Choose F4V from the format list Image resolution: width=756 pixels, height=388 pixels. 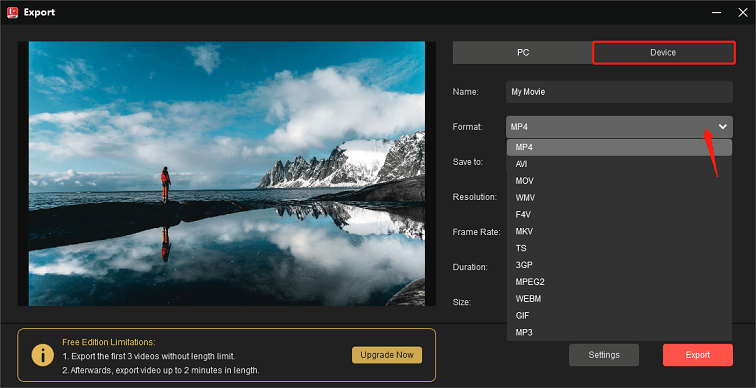point(619,214)
